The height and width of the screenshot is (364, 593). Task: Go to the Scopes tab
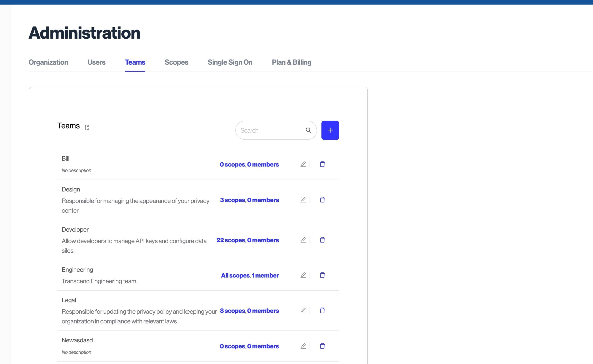(176, 62)
